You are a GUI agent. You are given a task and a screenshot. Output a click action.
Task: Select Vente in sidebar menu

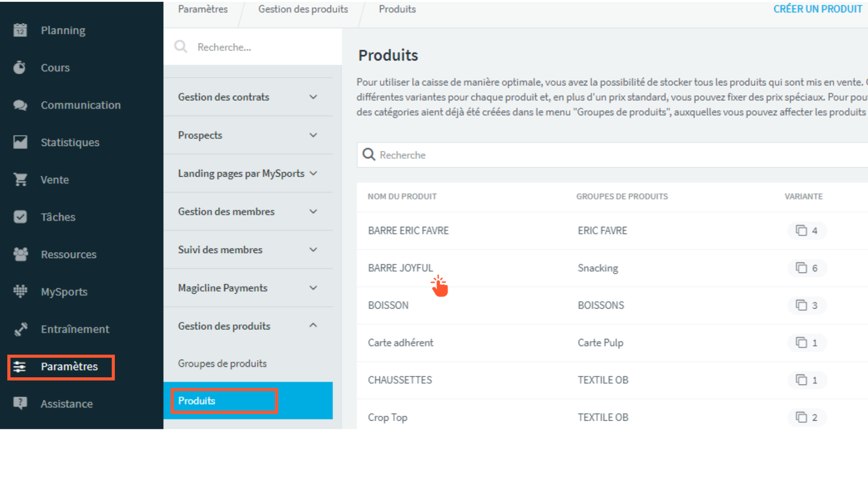pos(55,179)
